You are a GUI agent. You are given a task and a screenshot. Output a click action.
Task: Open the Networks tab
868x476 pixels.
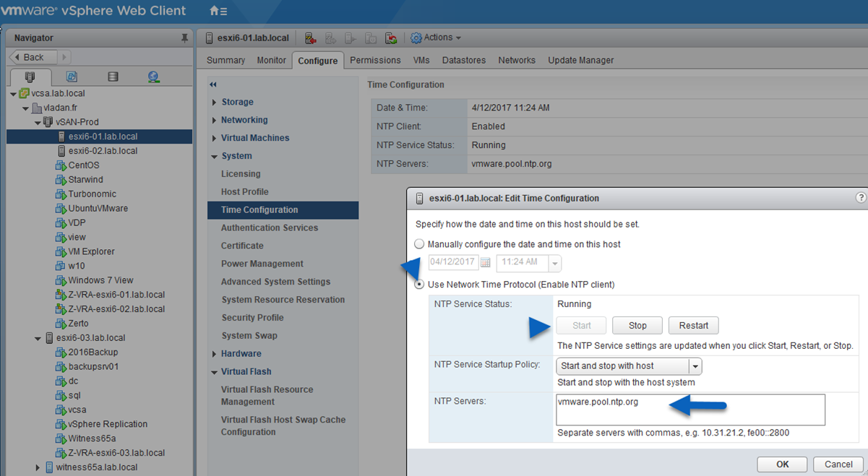(517, 60)
